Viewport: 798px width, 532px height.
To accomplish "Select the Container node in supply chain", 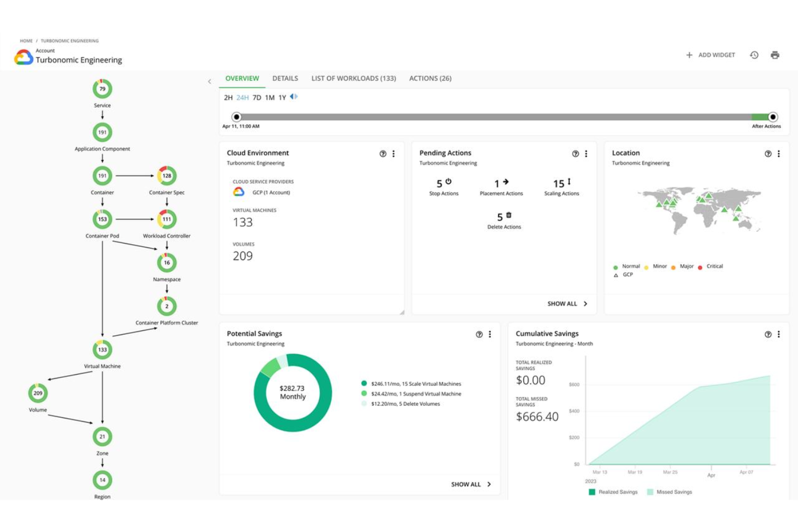I will pos(102,176).
